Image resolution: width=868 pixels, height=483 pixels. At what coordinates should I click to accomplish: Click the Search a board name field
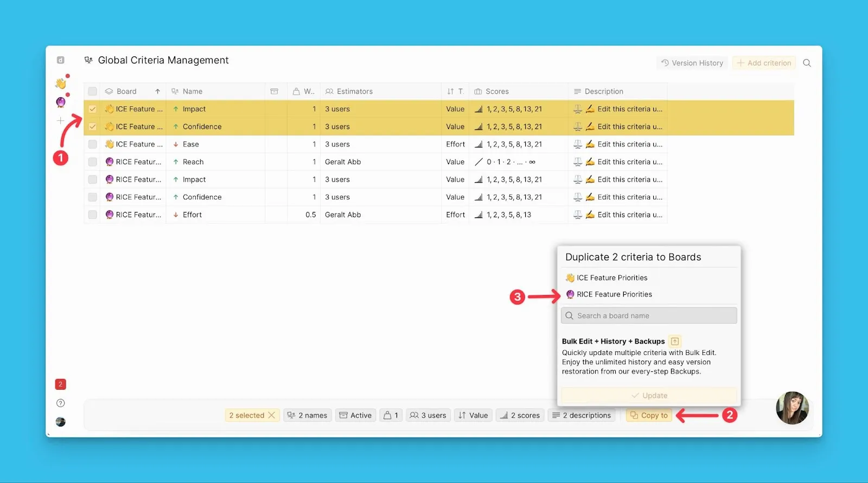pyautogui.click(x=649, y=315)
